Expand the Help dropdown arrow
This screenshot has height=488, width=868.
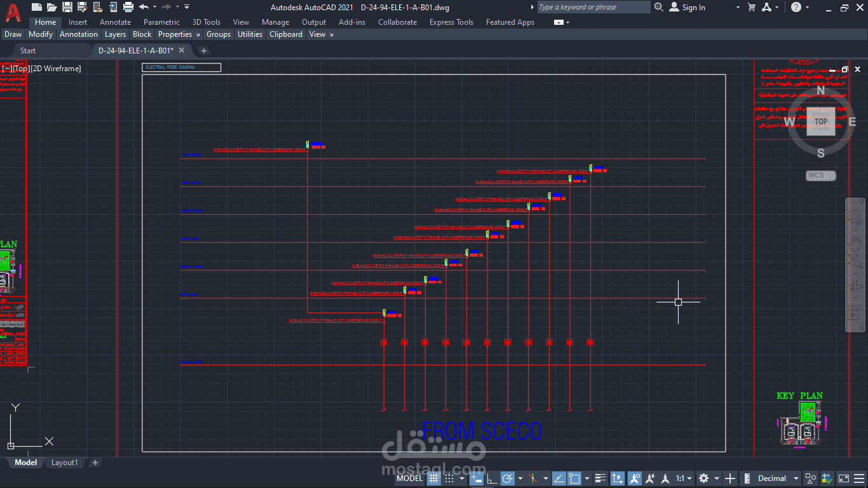(x=807, y=7)
